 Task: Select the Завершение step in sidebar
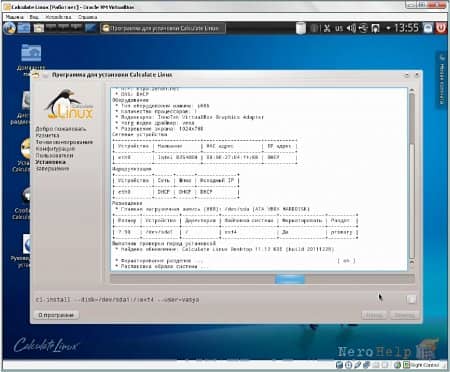coord(52,169)
